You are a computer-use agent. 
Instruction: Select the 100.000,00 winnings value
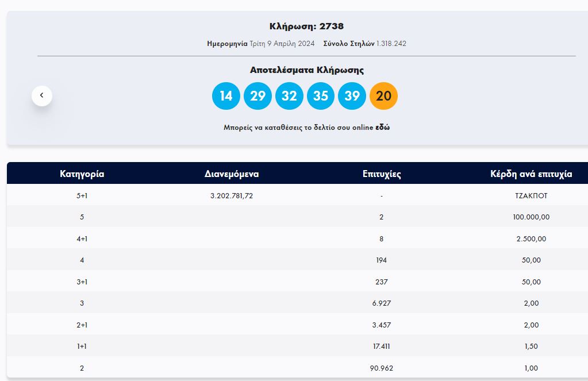click(531, 217)
